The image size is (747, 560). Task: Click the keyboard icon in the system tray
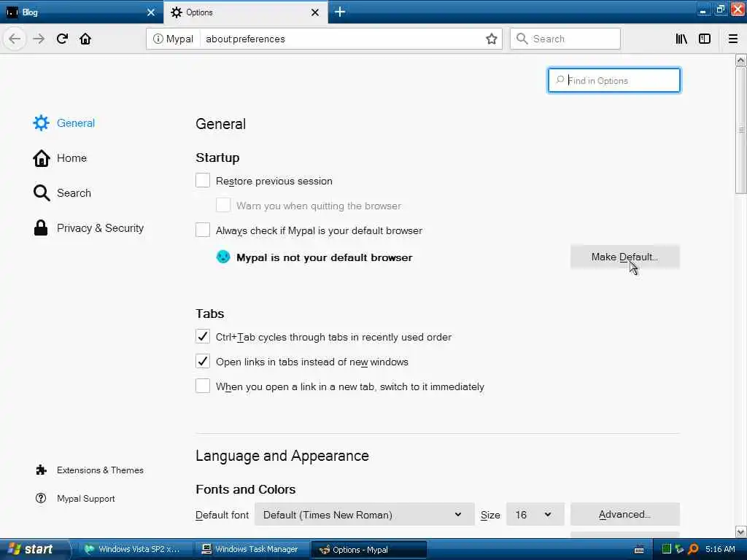[639, 550]
